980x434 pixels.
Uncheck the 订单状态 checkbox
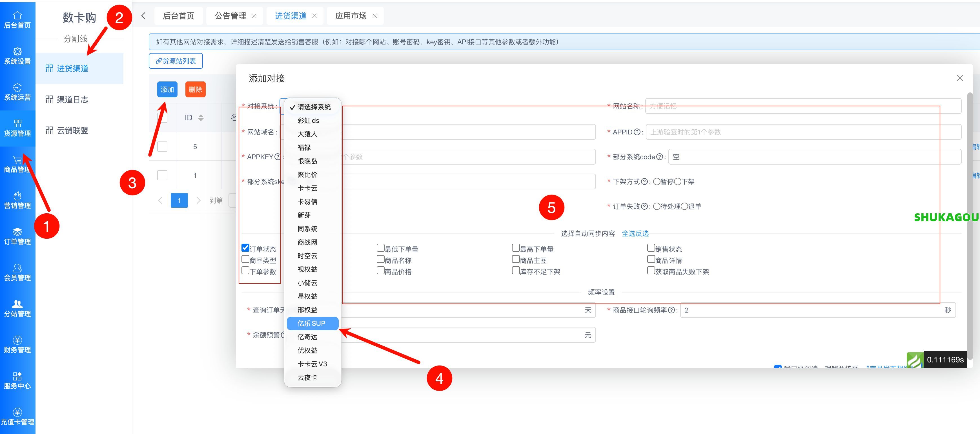(x=245, y=248)
